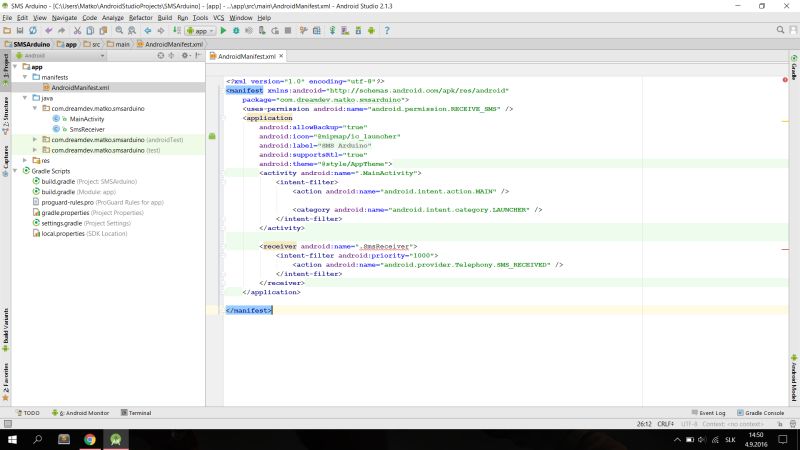Collapse the java folder
Screen dimensions: 800x450
click(25, 98)
